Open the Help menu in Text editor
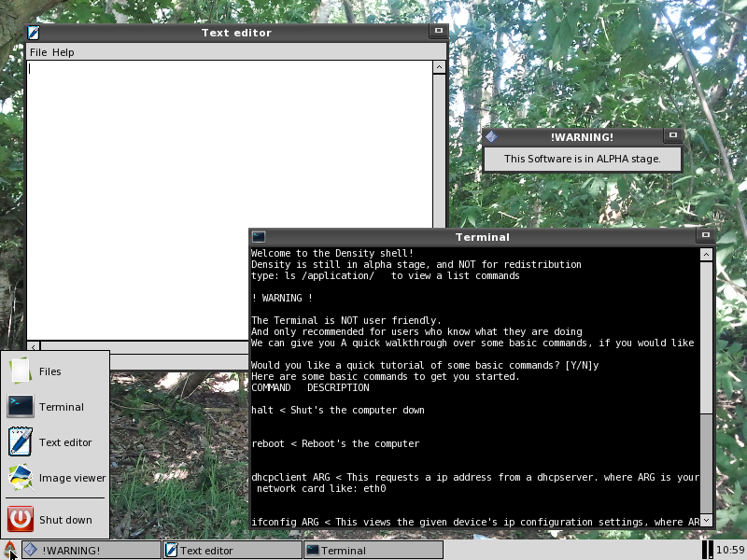 (63, 52)
